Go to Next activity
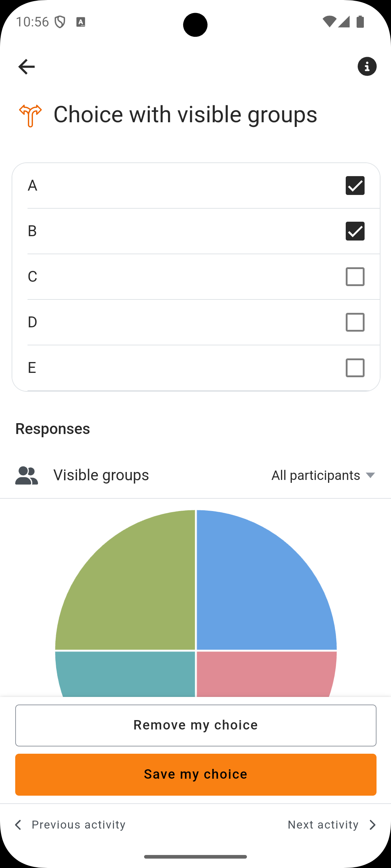Viewport: 391px width, 868px height. (332, 825)
